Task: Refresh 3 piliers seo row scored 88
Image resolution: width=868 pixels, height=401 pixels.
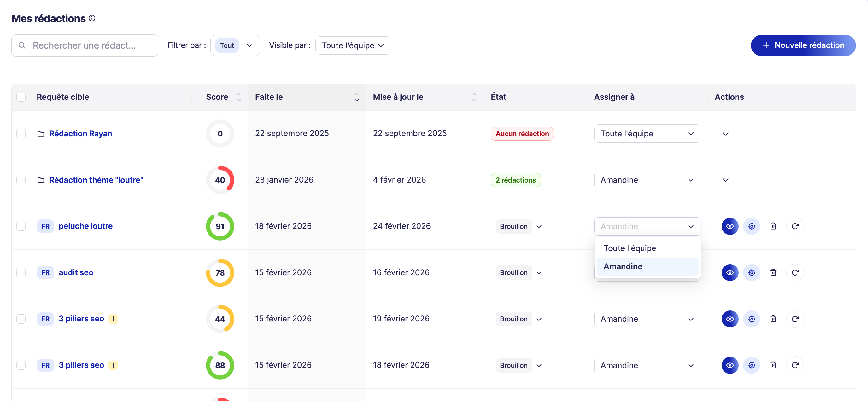Action: (795, 365)
